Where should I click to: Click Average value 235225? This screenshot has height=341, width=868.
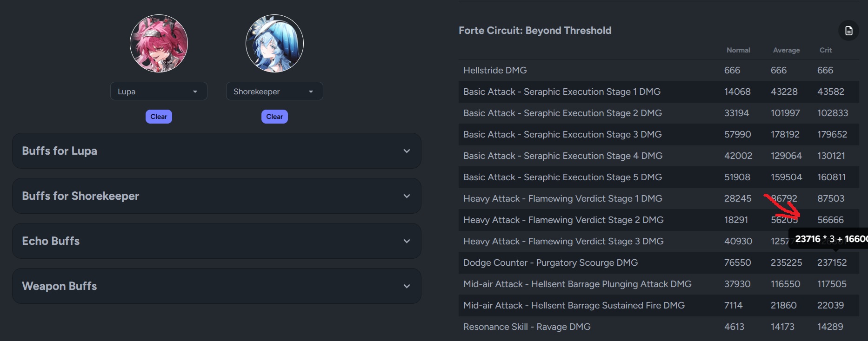pos(787,262)
